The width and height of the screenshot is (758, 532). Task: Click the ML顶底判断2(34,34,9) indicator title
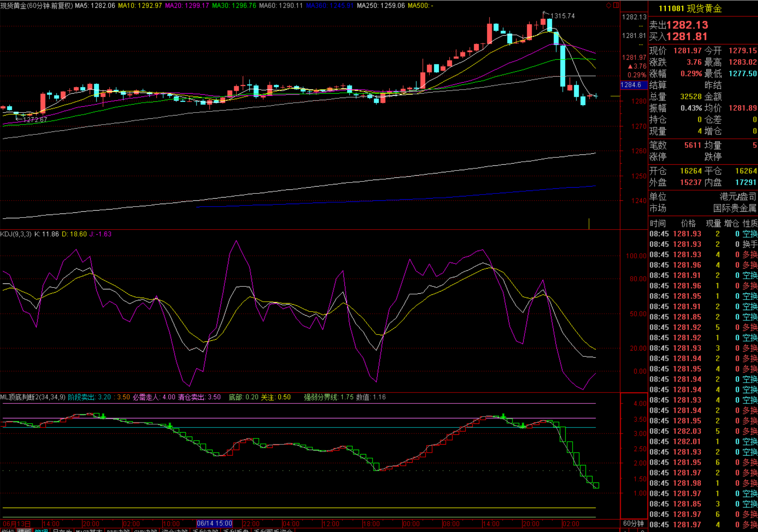(x=33, y=397)
